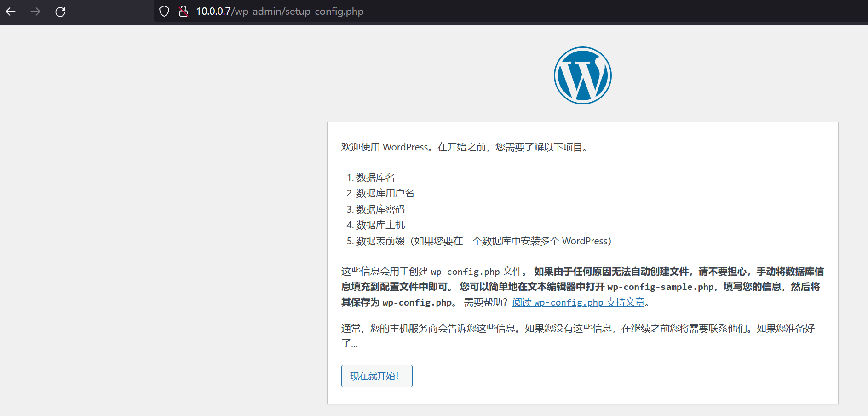Image resolution: width=868 pixels, height=416 pixels.
Task: Open the tracking protection shield icon
Action: click(164, 12)
